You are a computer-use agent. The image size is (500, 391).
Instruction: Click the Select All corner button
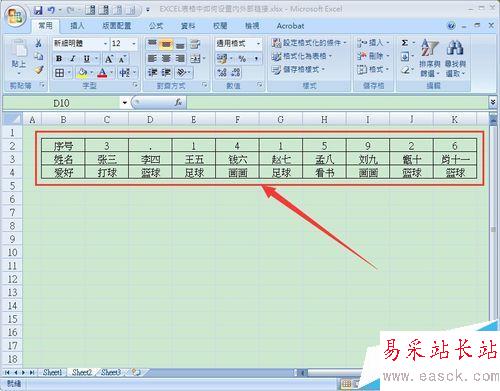[x=12, y=119]
